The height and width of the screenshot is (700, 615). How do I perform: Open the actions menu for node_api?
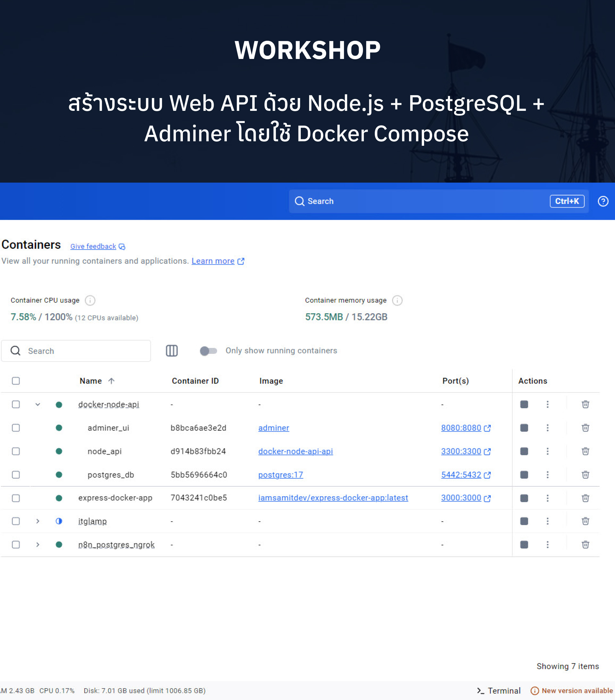click(547, 451)
